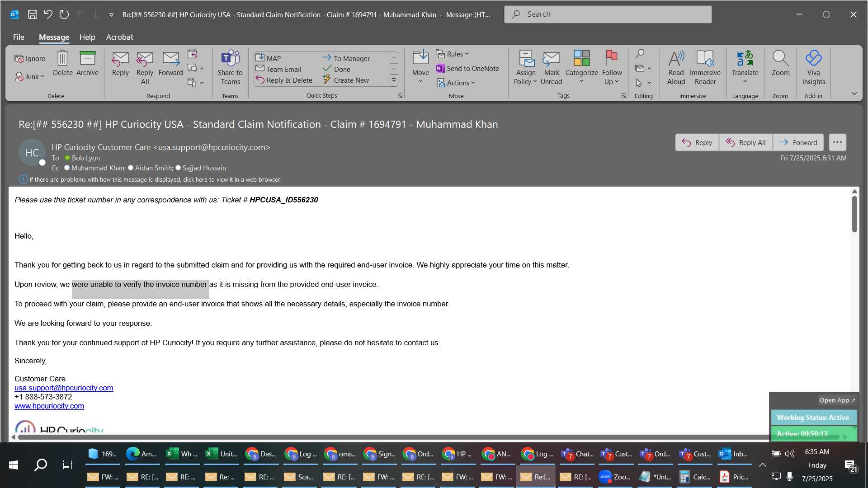Open the Zoom magnifier tool
The height and width of the screenshot is (488, 868).
[x=780, y=63]
